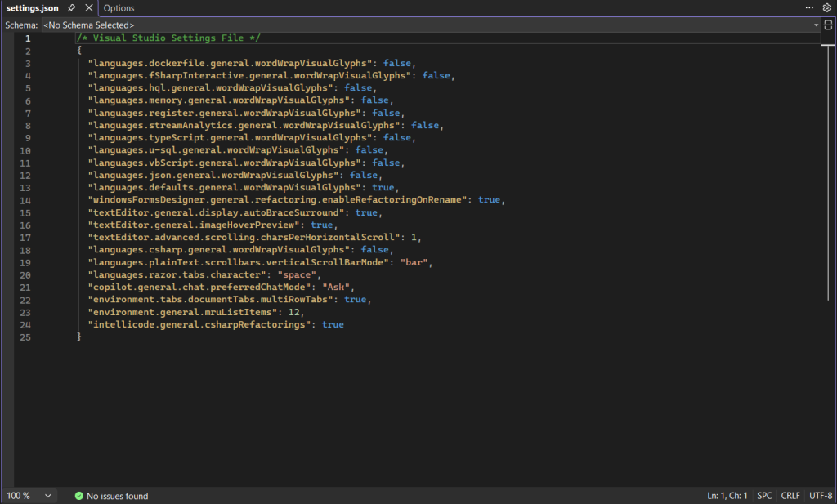Pin the settings.json tab
The width and height of the screenshot is (837, 504).
point(71,8)
